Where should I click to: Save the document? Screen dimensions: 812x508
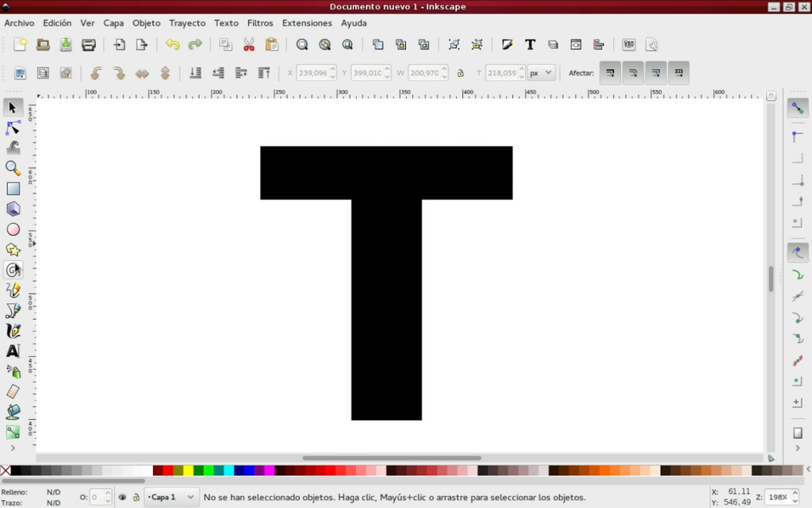point(66,44)
